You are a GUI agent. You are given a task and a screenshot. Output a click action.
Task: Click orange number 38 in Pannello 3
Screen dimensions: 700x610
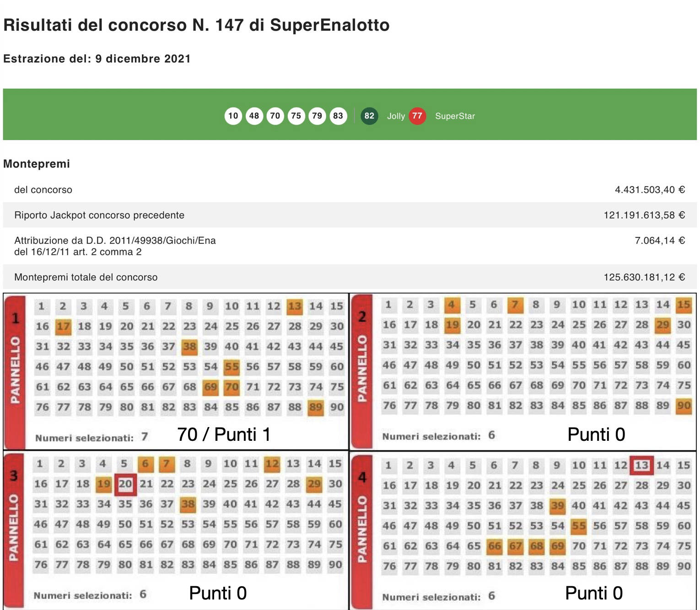point(188,504)
